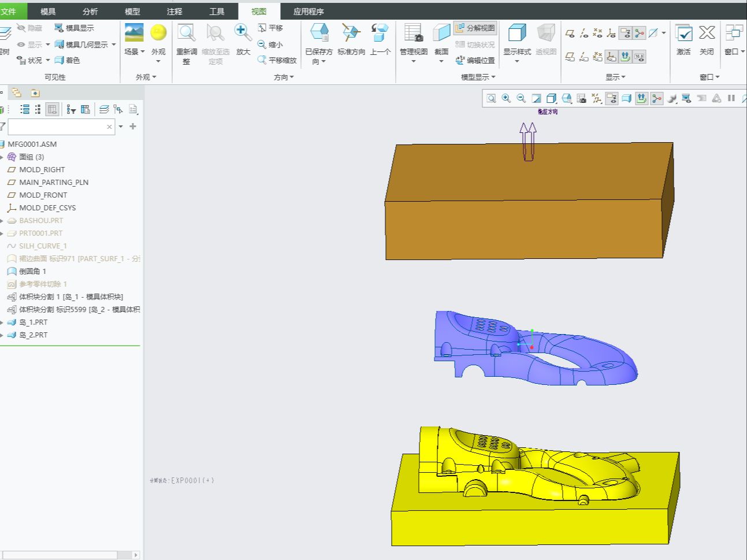Switch to the 分析 (Analysis) ribbon tab
The image size is (747, 560).
90,12
